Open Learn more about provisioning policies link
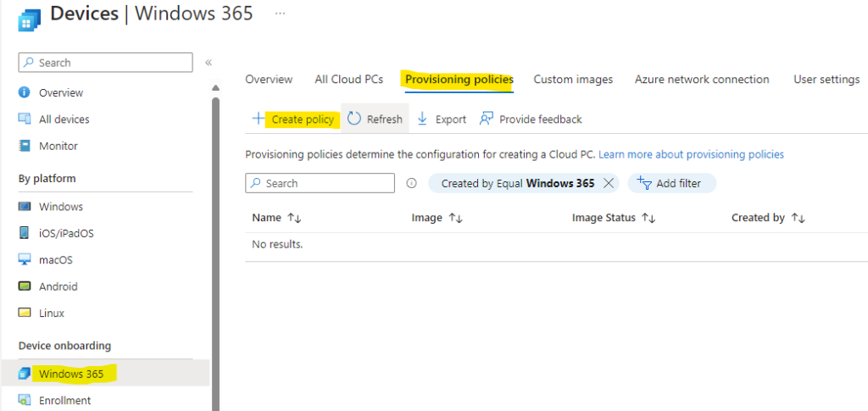Image resolution: width=868 pixels, height=411 pixels. 691,154
